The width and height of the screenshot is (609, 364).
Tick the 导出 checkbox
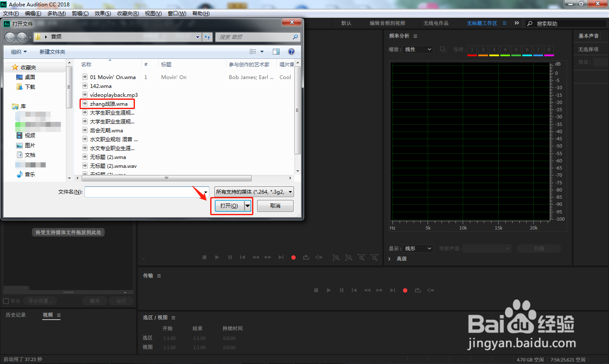(x=6, y=301)
